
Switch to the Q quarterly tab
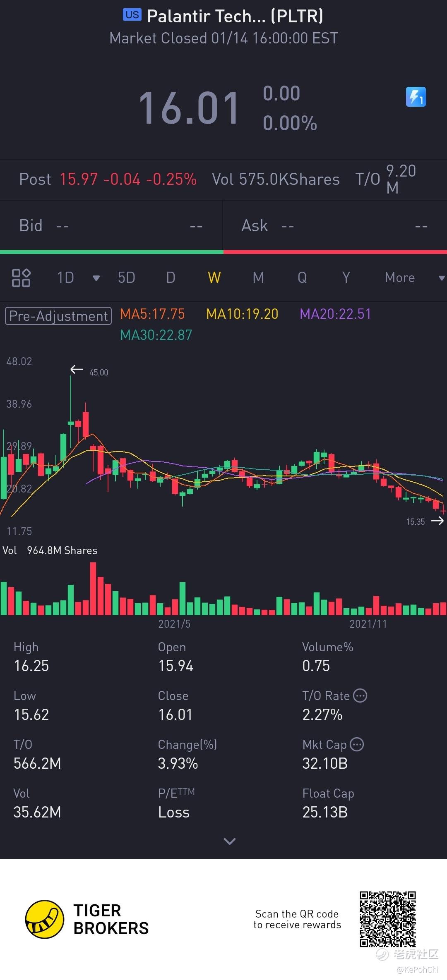coord(302,278)
